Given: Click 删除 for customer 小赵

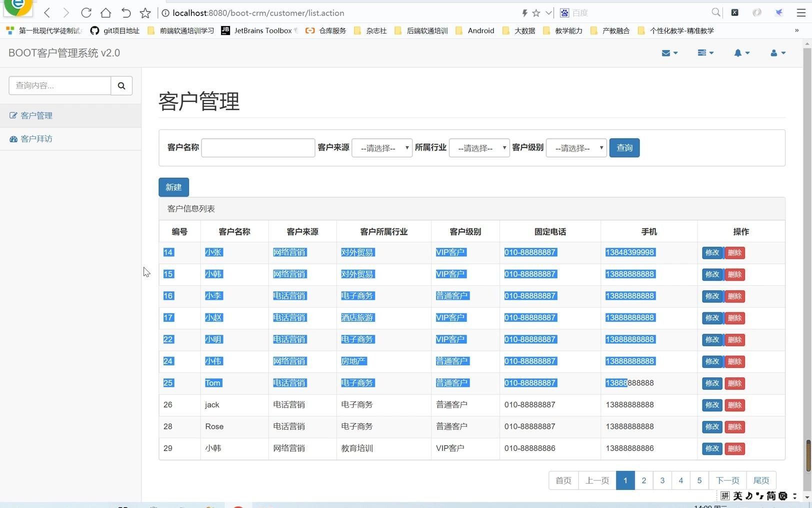Looking at the screenshot, I should (734, 318).
